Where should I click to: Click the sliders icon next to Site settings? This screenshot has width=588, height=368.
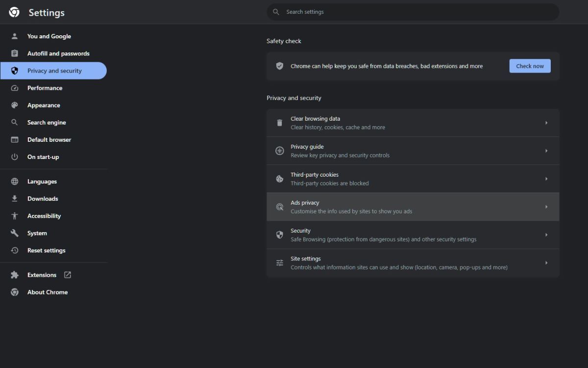click(x=279, y=263)
